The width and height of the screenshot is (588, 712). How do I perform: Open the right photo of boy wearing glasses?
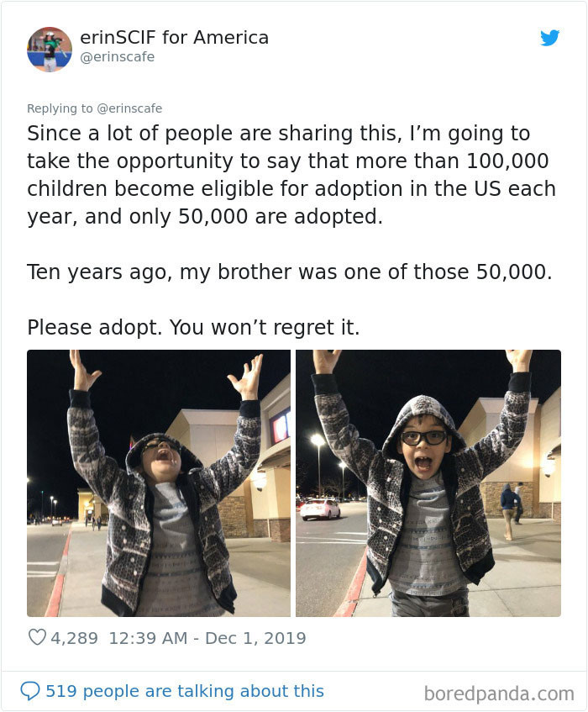[x=428, y=483]
